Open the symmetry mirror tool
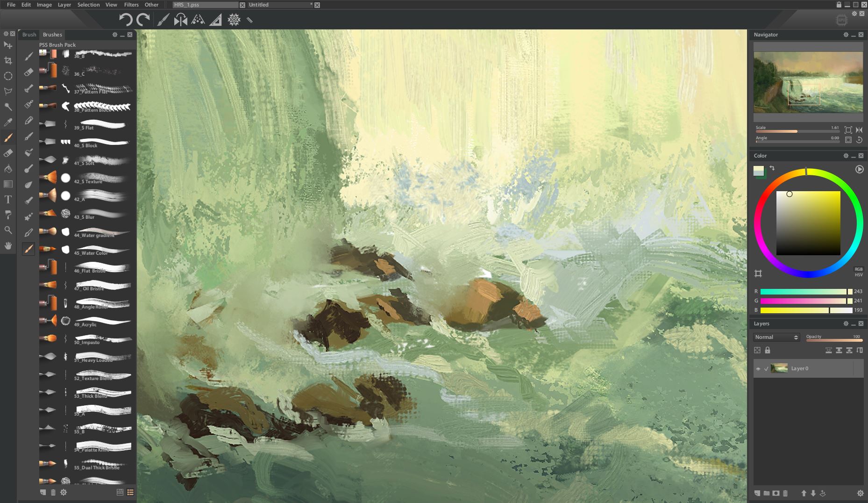868x503 pixels. coord(180,20)
